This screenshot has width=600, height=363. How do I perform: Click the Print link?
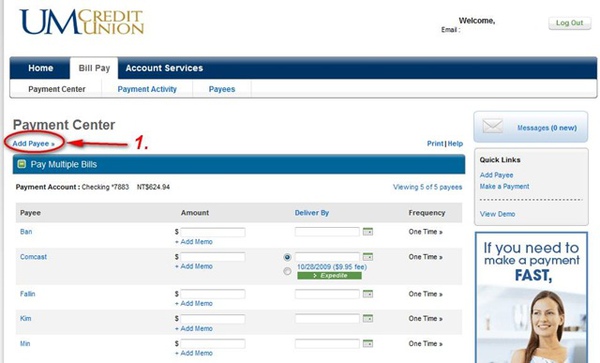pos(435,143)
